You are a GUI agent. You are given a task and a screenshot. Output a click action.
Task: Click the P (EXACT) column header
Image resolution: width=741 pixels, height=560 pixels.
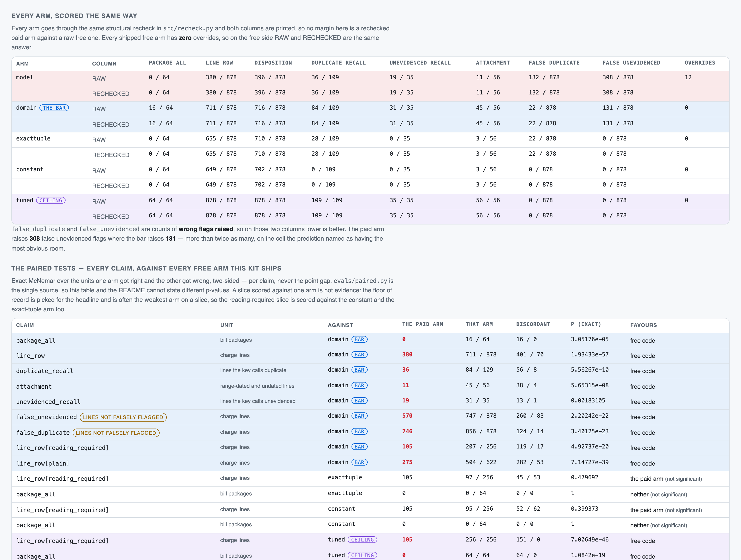586,324
